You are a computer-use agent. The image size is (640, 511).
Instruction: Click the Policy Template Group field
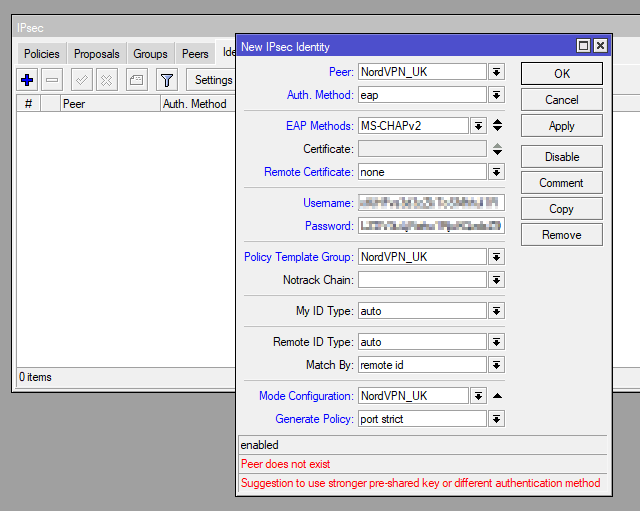422,257
